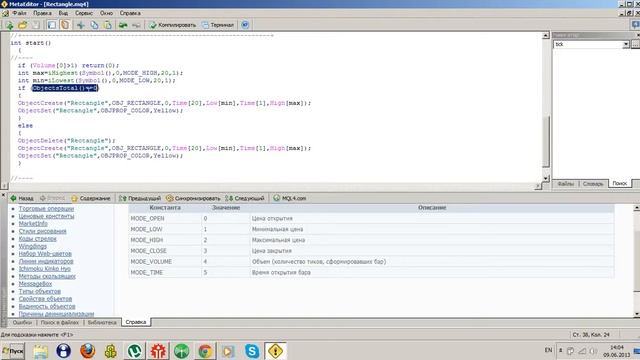Click the Пуск Start button
The height and width of the screenshot is (360, 640).
13,351
